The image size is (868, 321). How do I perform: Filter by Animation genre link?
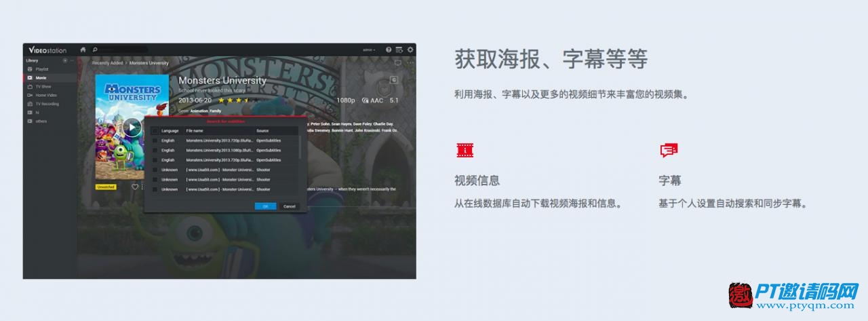point(199,111)
